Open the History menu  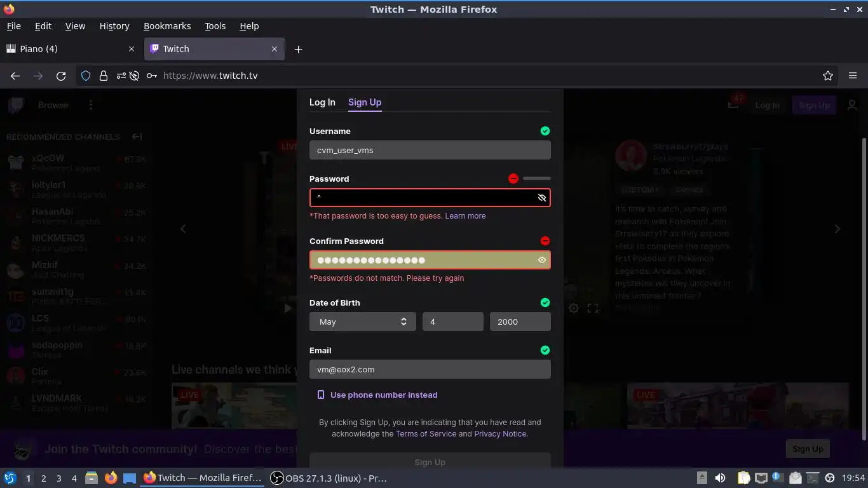pyautogui.click(x=114, y=26)
